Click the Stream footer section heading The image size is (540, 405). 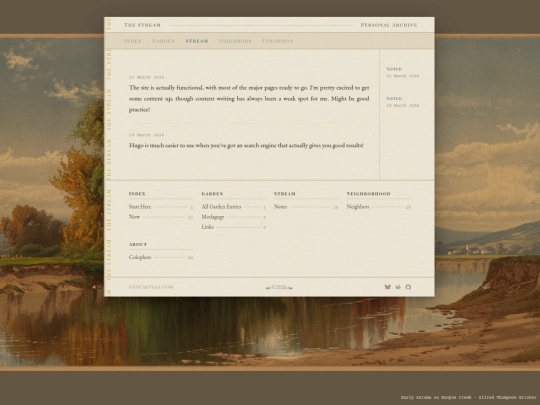(285, 194)
